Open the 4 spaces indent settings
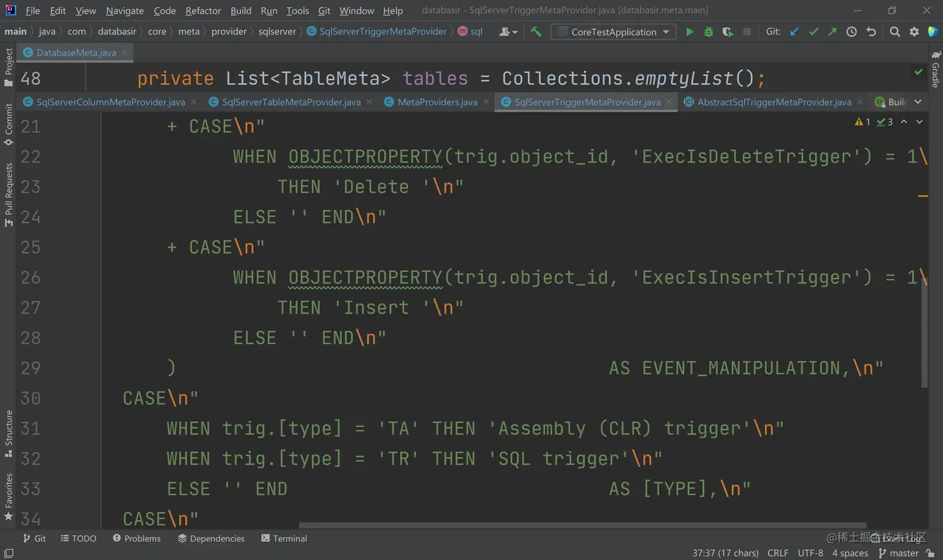 pyautogui.click(x=850, y=553)
